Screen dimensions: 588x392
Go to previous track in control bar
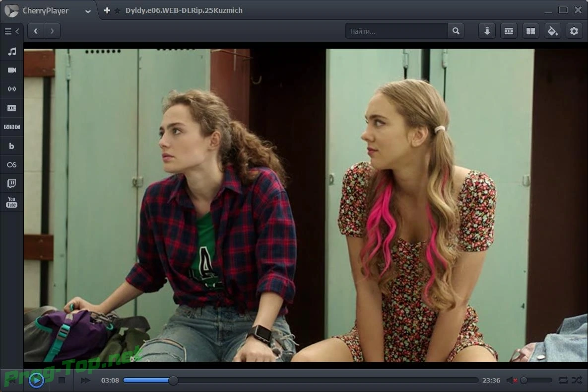click(x=13, y=381)
